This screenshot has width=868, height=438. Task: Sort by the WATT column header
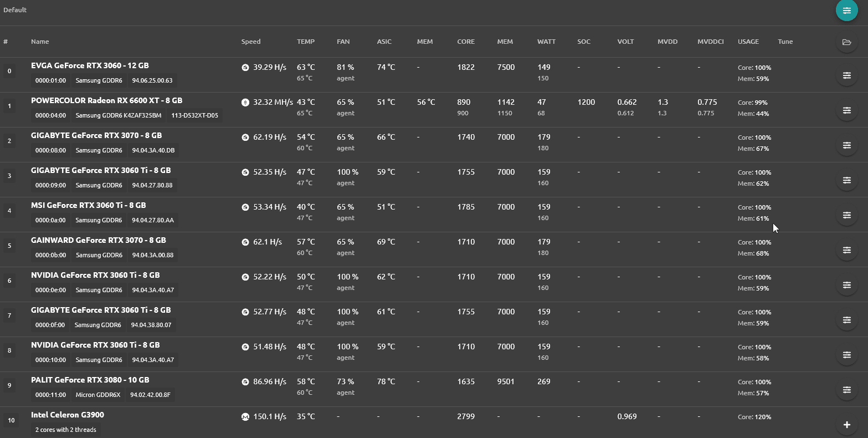tap(546, 42)
